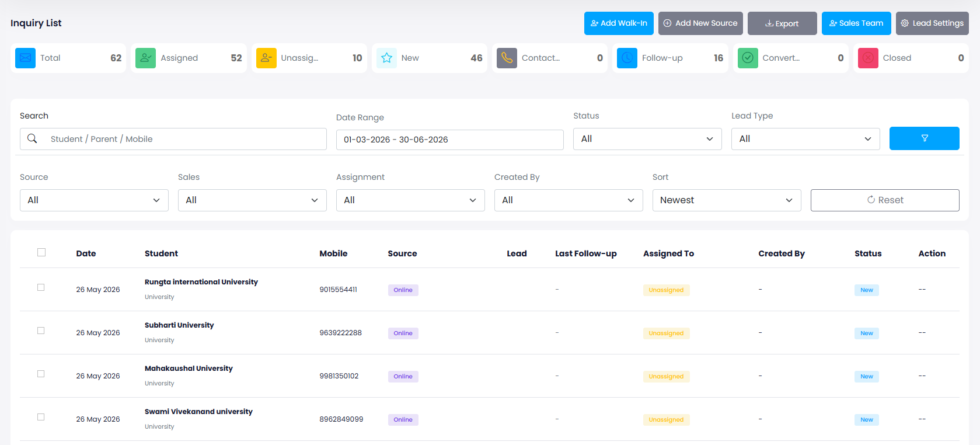980x445 pixels.
Task: Click the Assigned To column header
Action: point(668,253)
